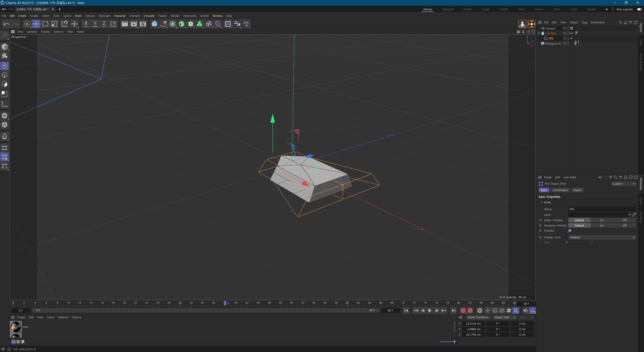This screenshot has width=644, height=352.
Task: Open the MoGraph menu
Action: pos(104,16)
